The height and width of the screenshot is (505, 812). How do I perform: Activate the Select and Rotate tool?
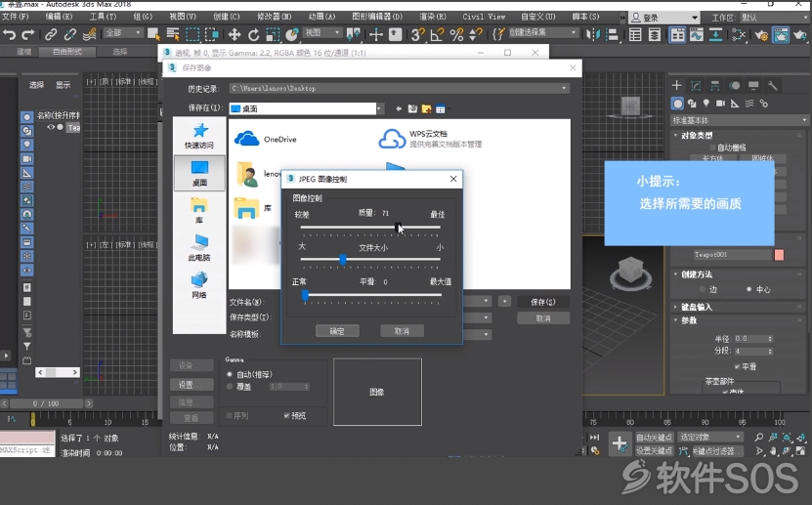pos(254,34)
